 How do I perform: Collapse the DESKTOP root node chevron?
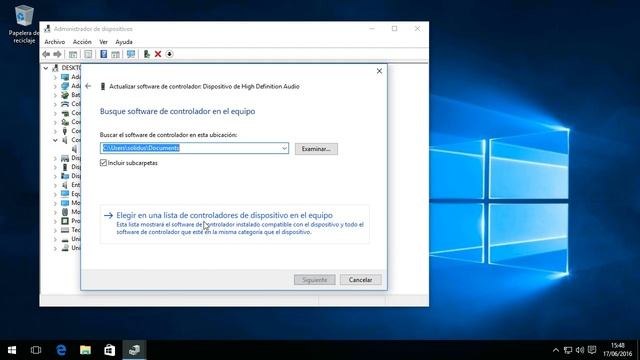(x=46, y=68)
